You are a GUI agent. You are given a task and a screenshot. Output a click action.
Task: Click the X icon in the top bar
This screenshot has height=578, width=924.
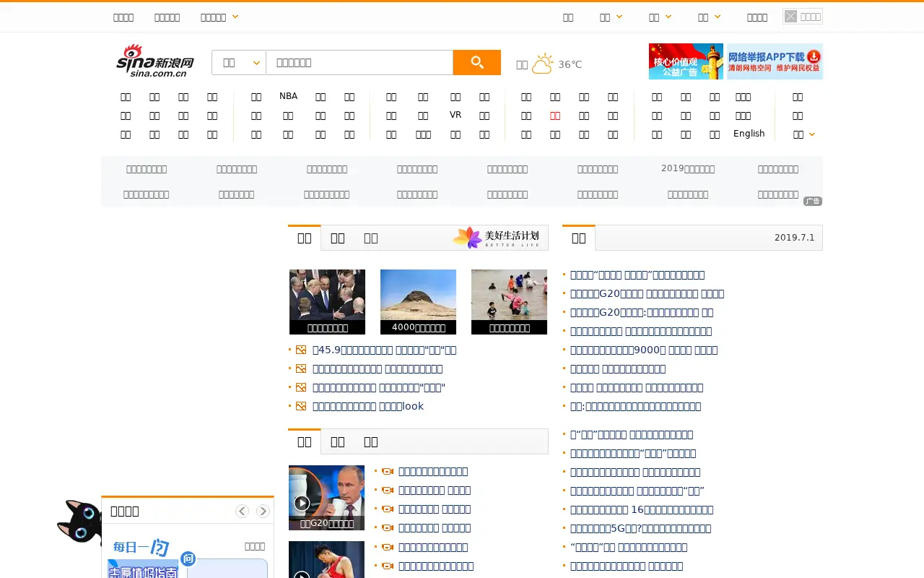[x=791, y=17]
